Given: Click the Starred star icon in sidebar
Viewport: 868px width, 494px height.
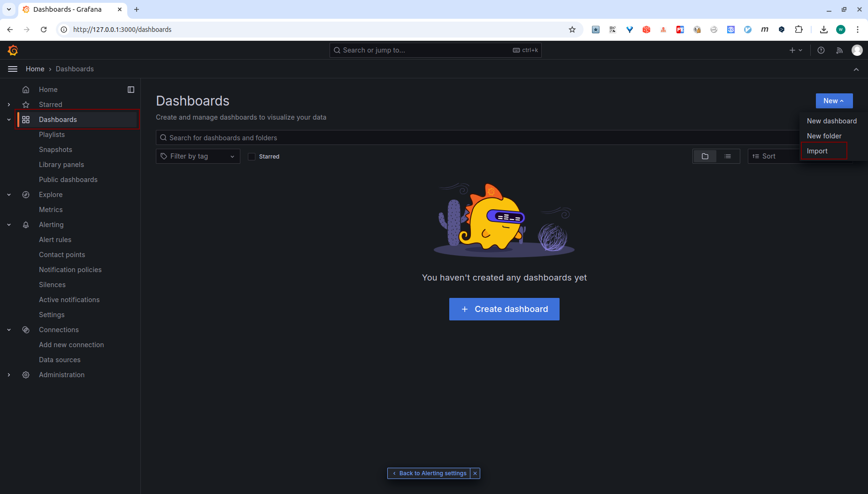Looking at the screenshot, I should click(x=26, y=105).
